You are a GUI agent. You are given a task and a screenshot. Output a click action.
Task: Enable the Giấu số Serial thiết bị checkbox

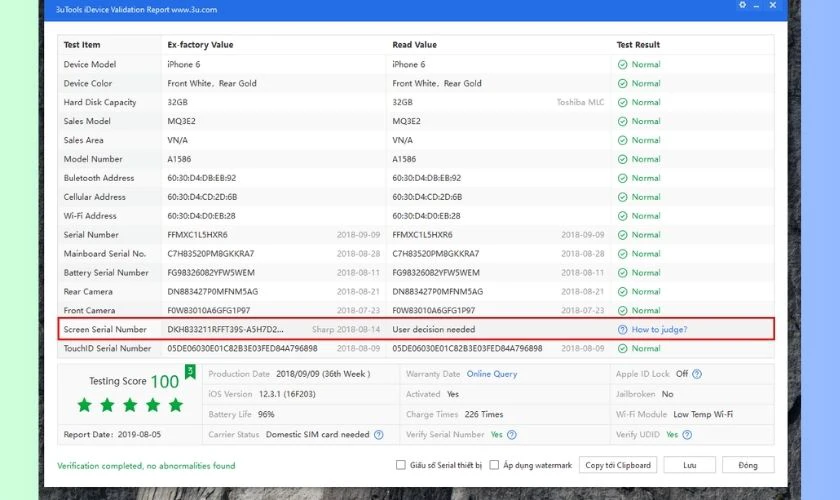[401, 465]
